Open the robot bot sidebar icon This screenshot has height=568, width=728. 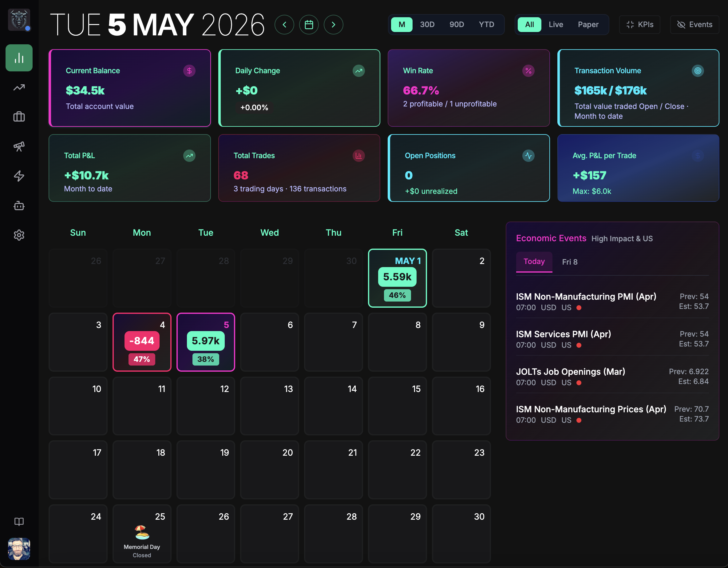pyautogui.click(x=19, y=206)
